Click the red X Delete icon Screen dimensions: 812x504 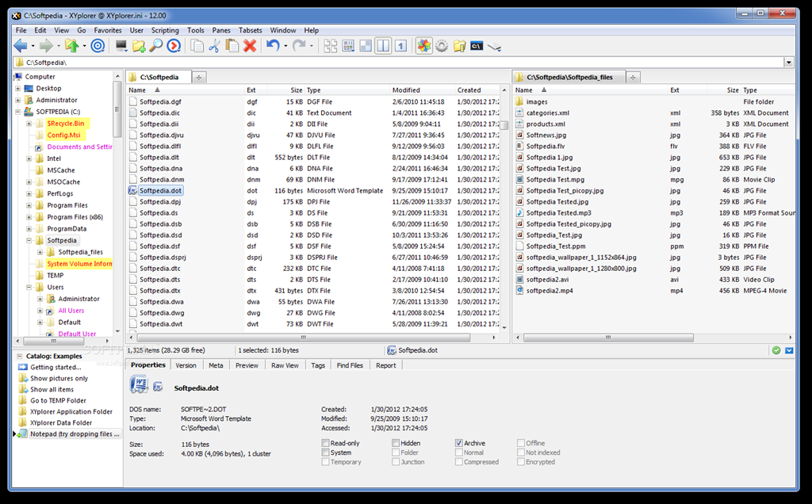point(250,46)
